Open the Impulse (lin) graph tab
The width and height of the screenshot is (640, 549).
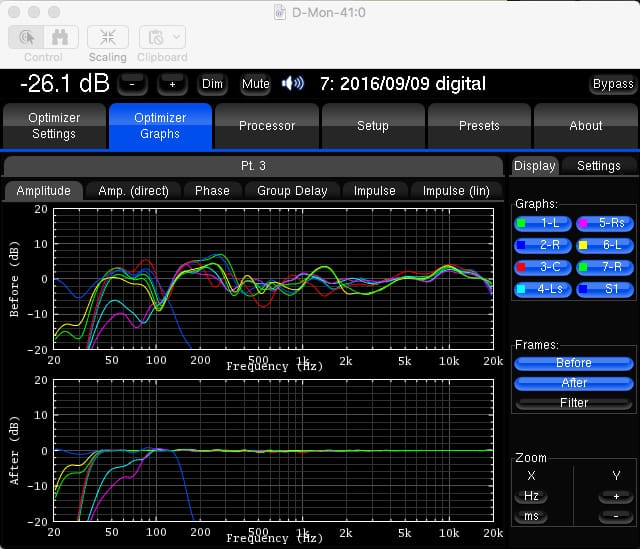coord(456,191)
